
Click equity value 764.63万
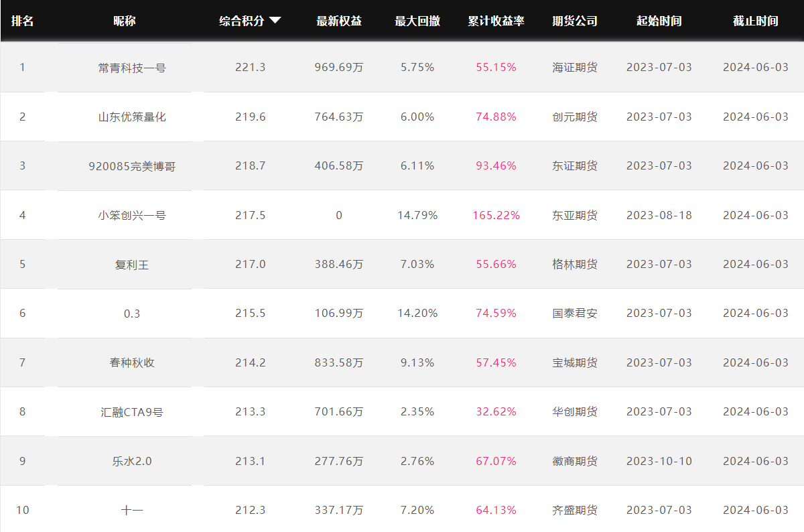[x=339, y=117]
